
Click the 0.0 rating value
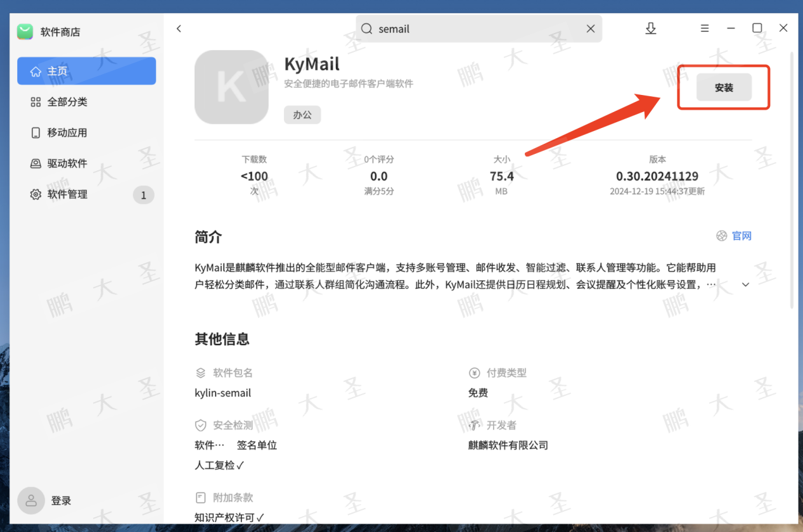point(379,176)
